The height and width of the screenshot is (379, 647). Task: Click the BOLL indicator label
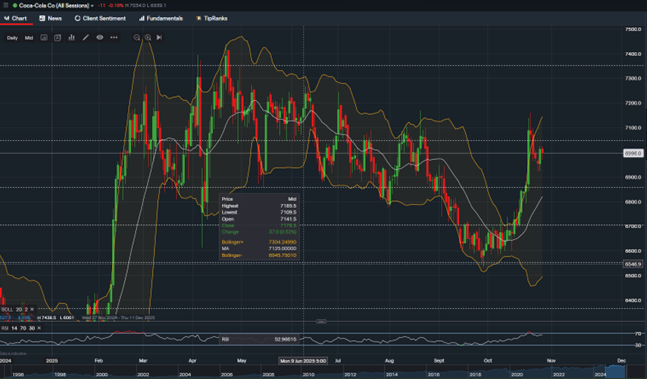point(7,309)
